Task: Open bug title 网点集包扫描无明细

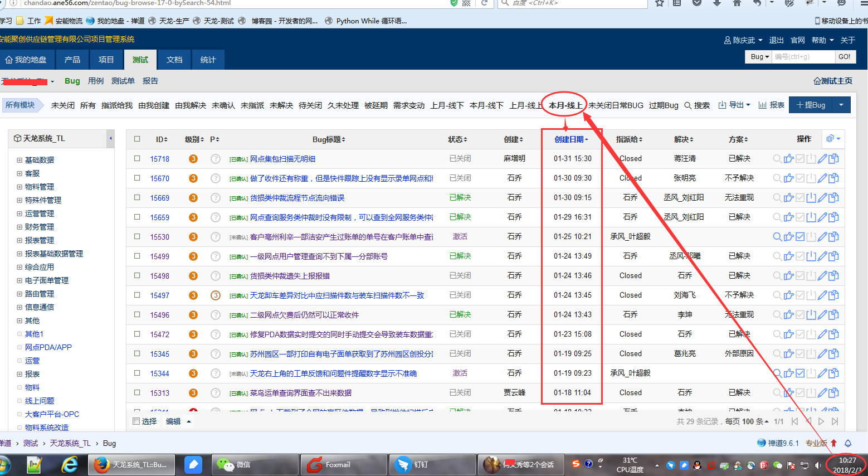Action: 282,159
